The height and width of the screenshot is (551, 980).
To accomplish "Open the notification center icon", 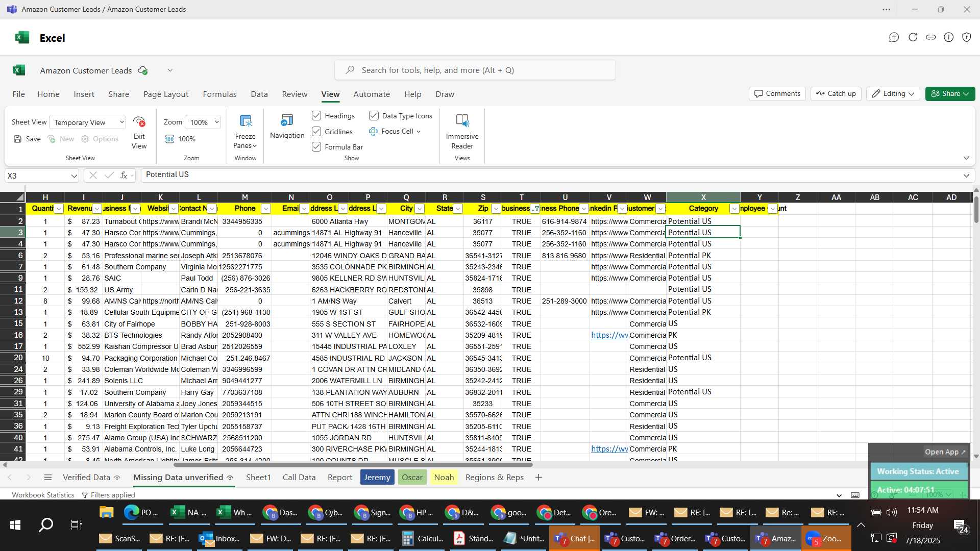I will [x=961, y=525].
